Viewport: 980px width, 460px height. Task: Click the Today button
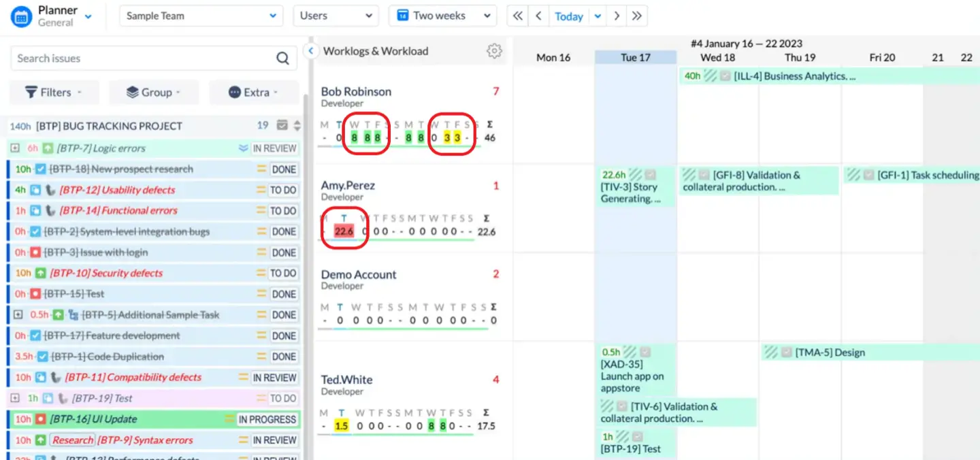pyautogui.click(x=569, y=16)
